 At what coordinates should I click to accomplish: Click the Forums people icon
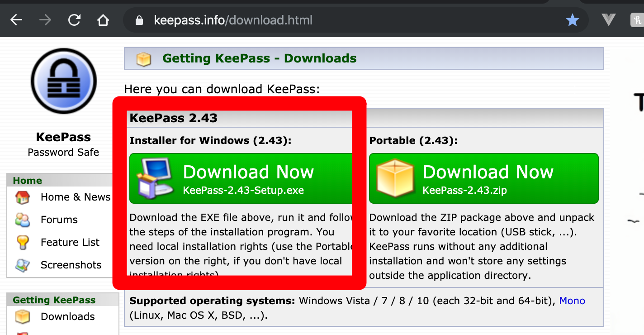coord(22,220)
